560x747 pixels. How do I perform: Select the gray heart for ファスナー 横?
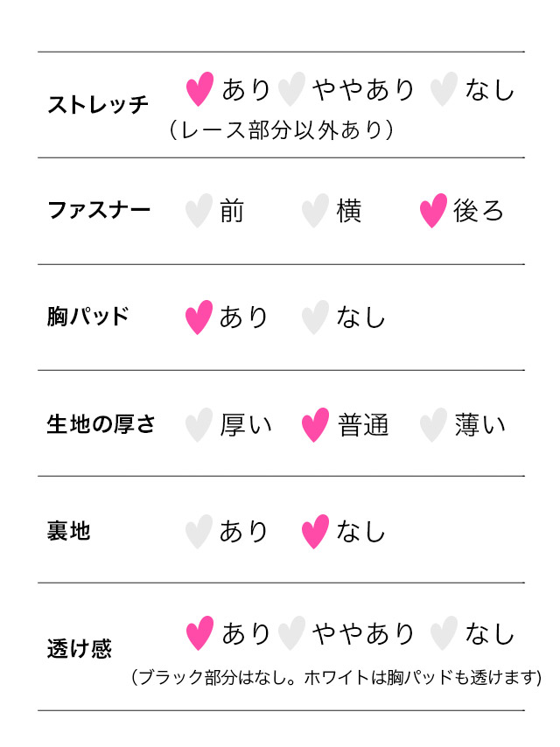[315, 211]
